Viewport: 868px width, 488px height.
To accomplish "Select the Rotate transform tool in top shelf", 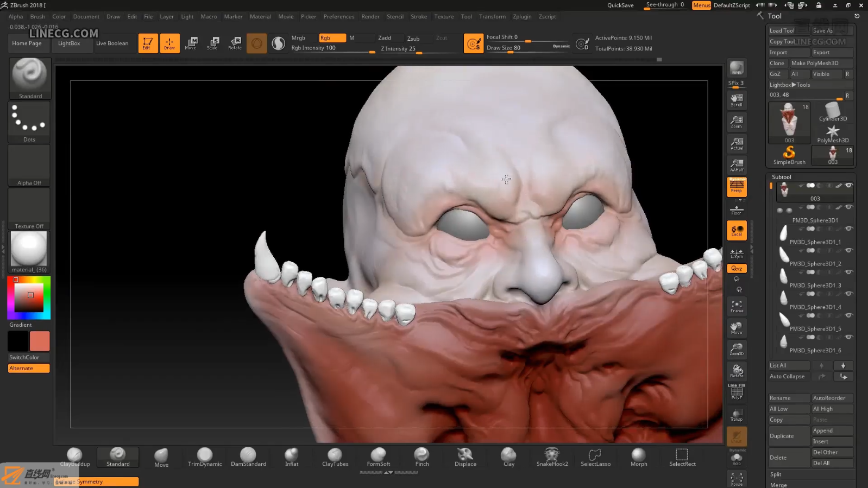I will tap(235, 43).
